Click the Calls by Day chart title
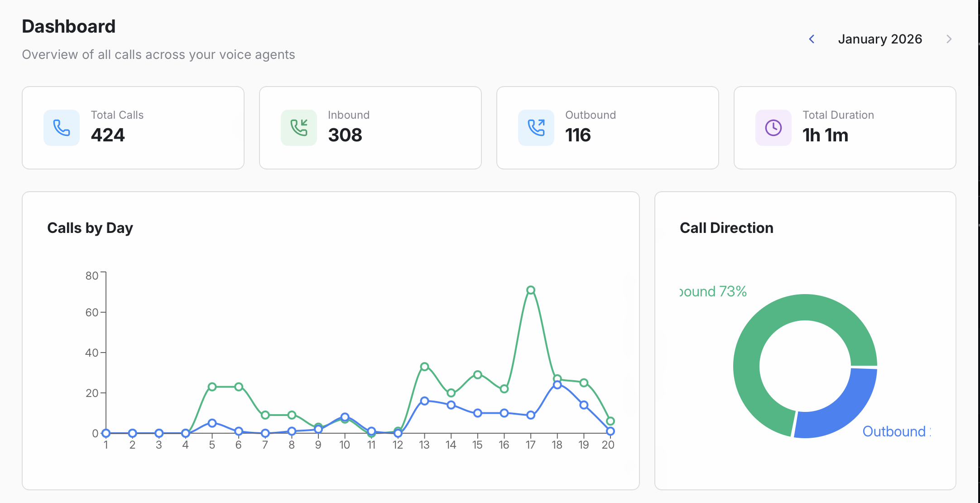The width and height of the screenshot is (980, 503). pyautogui.click(x=90, y=228)
